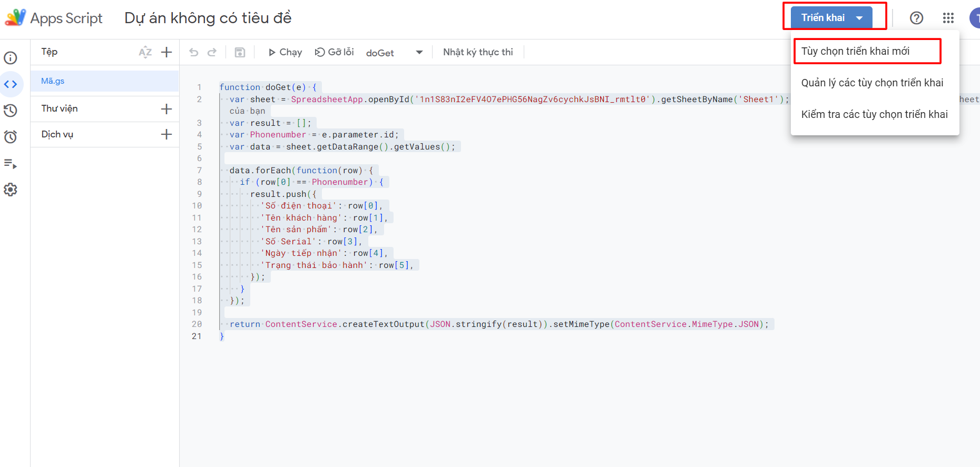Open the Overview info icon in sidebar
Viewport: 980px width, 467px height.
pyautogui.click(x=11, y=58)
